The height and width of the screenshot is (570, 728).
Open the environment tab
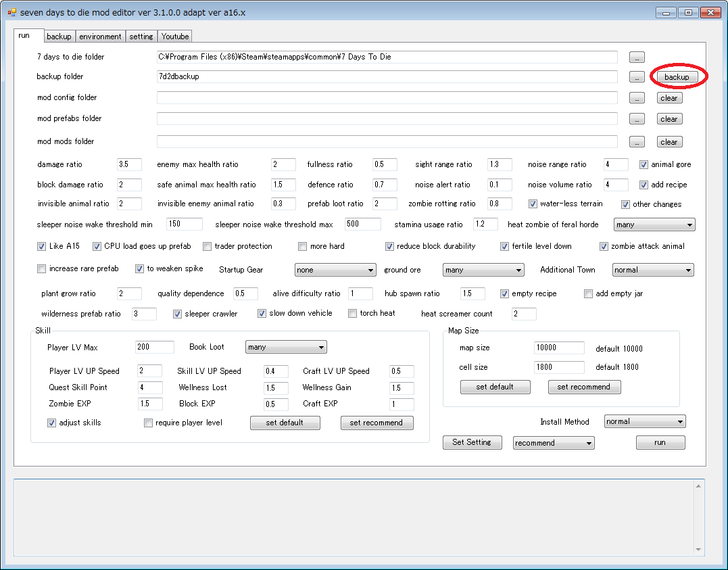[100, 37]
